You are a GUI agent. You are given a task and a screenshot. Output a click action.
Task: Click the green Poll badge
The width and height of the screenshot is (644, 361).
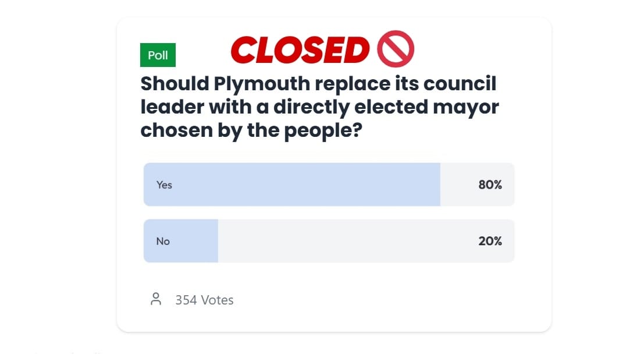click(158, 55)
